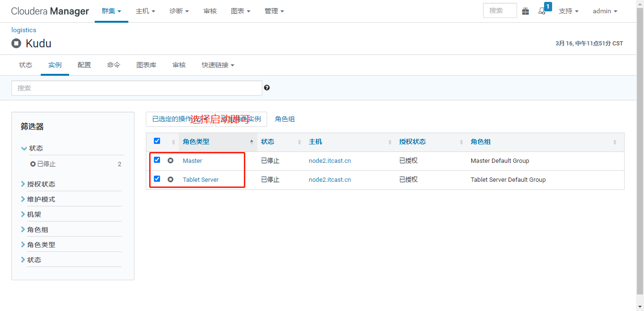This screenshot has height=311, width=644.
Task: Open the 管理 dropdown menu
Action: click(274, 11)
